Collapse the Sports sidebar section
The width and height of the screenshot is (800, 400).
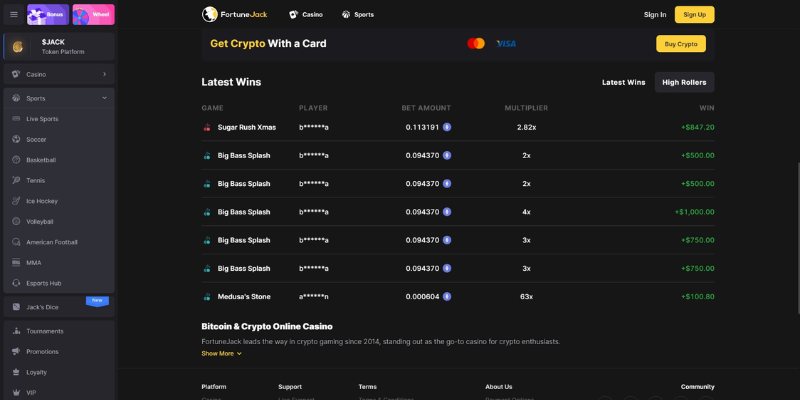(59, 98)
